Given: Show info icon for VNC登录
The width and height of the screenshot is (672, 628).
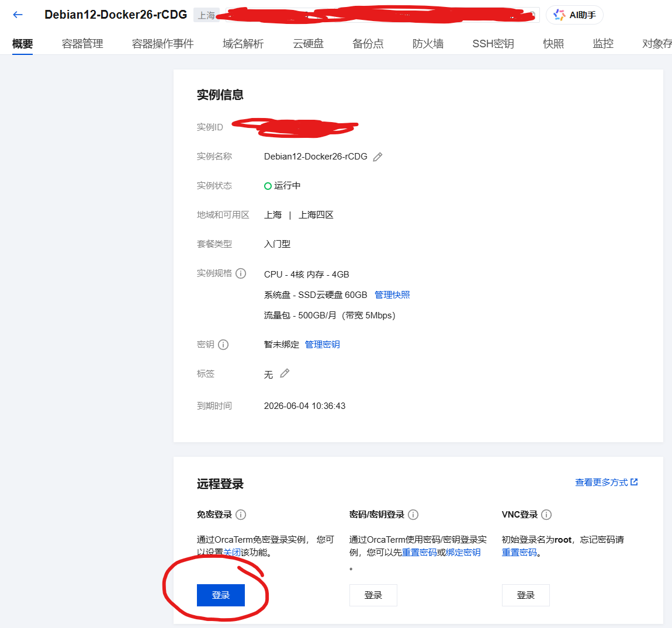Looking at the screenshot, I should (x=546, y=515).
